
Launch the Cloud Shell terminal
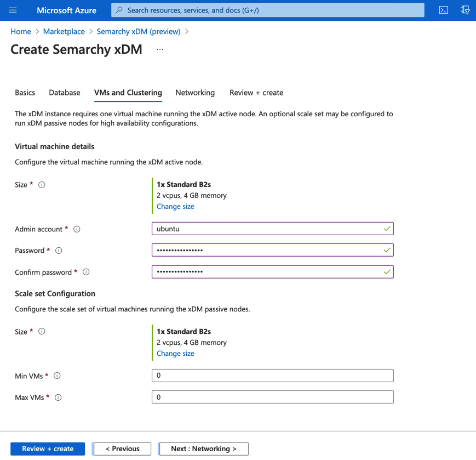pyautogui.click(x=443, y=10)
